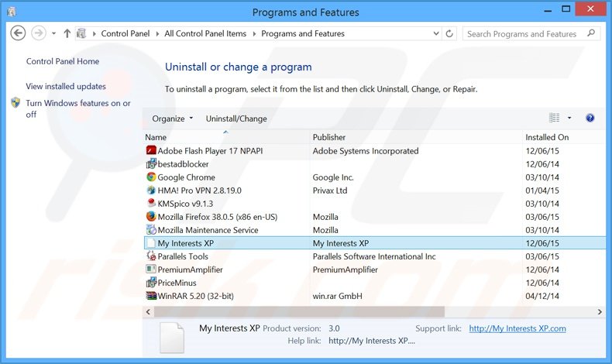Viewport: 612px width, 364px height.
Task: Select Mozilla Maintenance Service entry
Action: [208, 230]
